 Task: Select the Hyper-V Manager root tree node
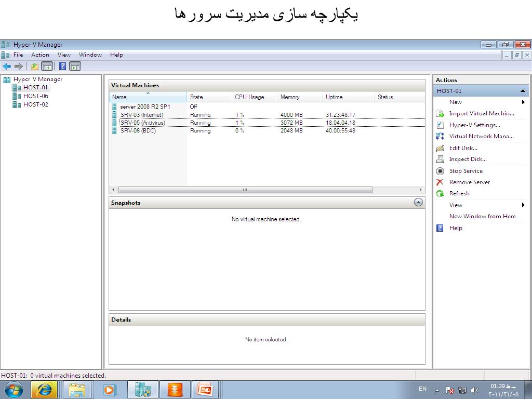37,79
